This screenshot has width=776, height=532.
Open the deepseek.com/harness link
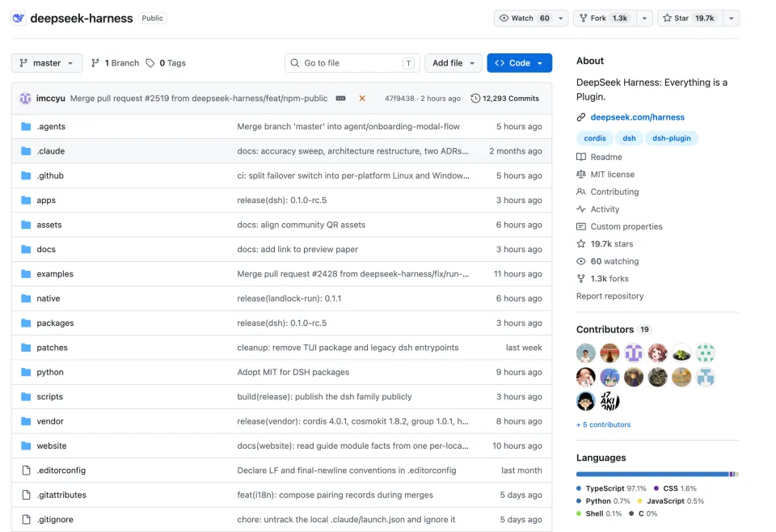pos(638,117)
